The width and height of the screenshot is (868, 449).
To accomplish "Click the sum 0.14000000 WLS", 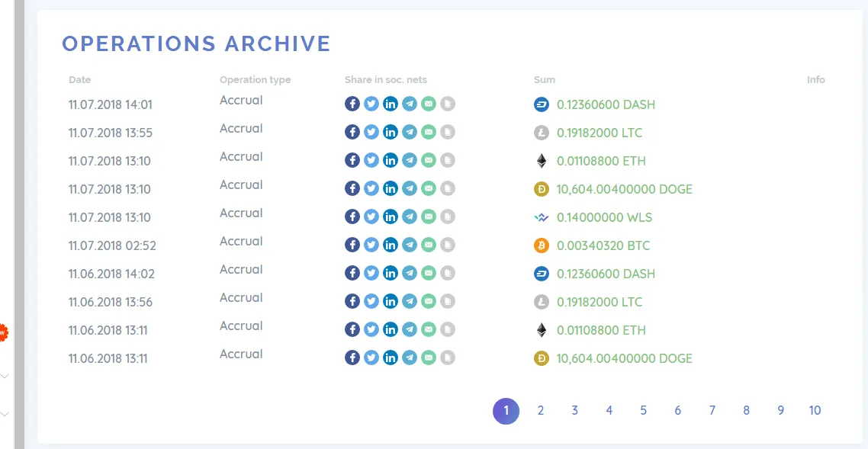I will point(605,217).
